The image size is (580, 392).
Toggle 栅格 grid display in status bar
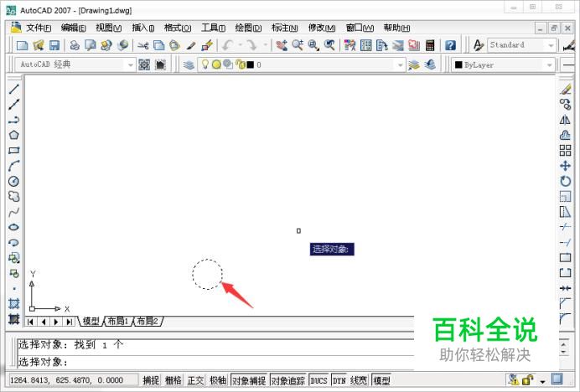(173, 379)
